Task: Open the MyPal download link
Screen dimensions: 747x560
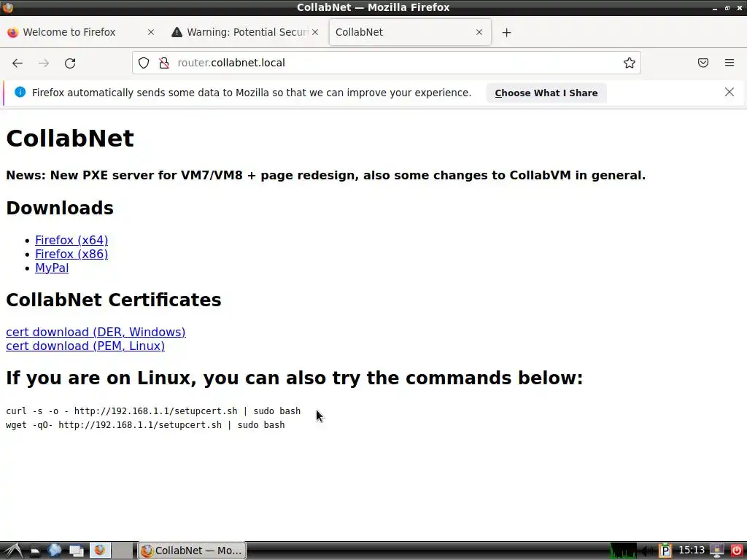Action: [52, 268]
